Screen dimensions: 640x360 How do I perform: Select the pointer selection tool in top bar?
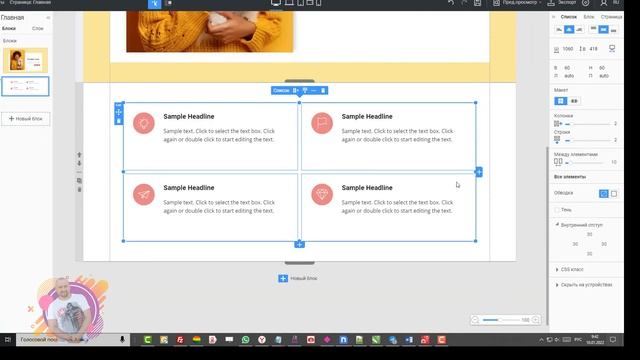point(155,3)
